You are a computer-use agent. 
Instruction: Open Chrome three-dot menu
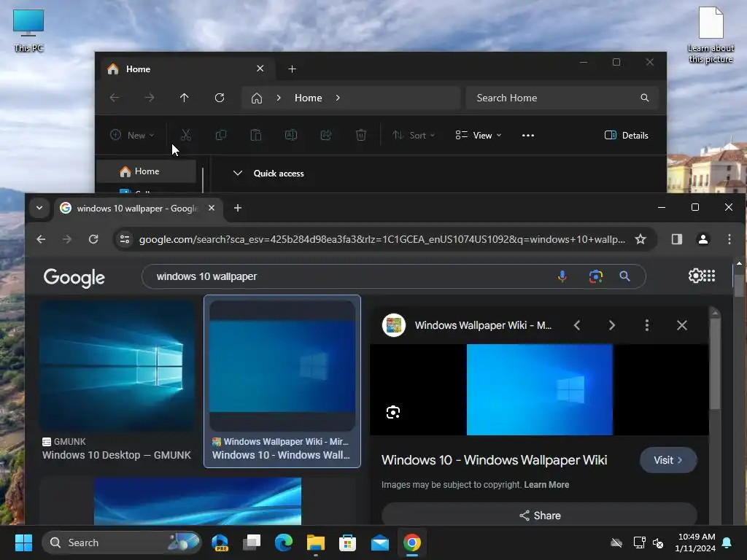(x=729, y=239)
